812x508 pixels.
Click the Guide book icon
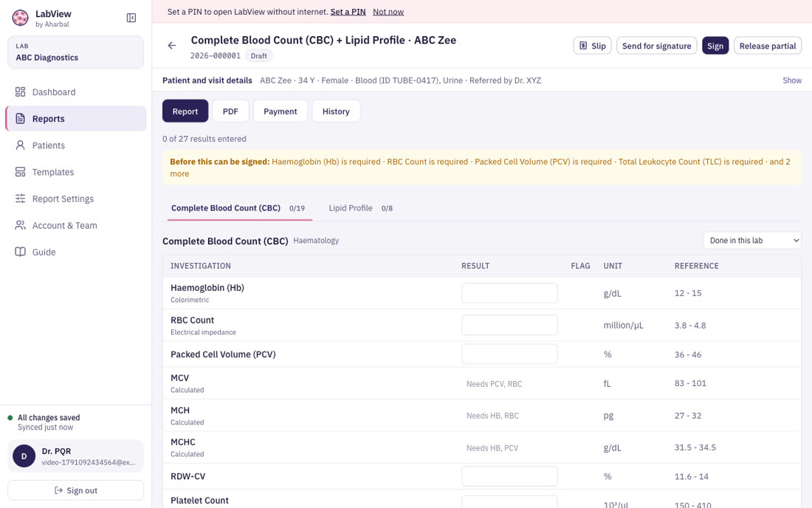[x=20, y=252]
